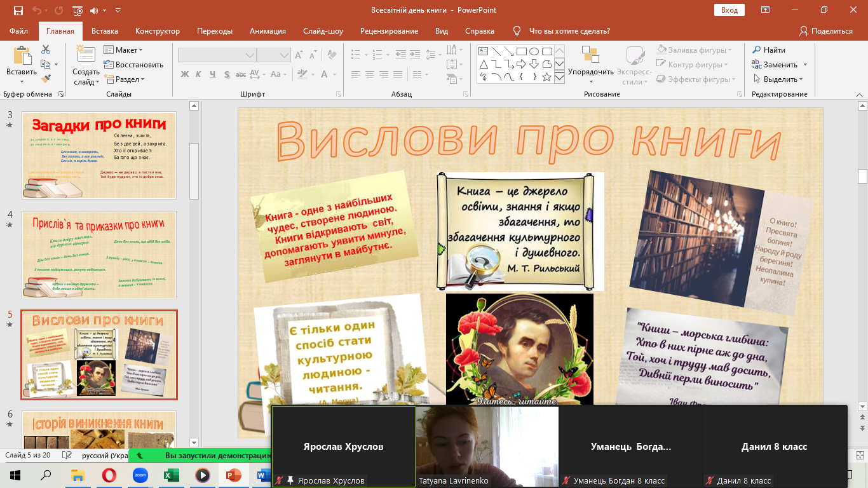Click the Ярослав Хруслов video tile
The height and width of the screenshot is (488, 868).
[x=343, y=446]
